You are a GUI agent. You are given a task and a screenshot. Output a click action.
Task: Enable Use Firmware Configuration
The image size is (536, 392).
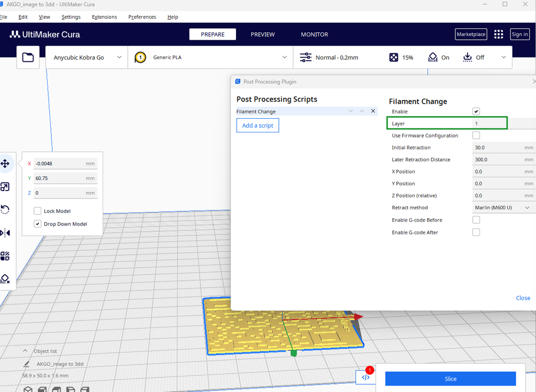[476, 136]
